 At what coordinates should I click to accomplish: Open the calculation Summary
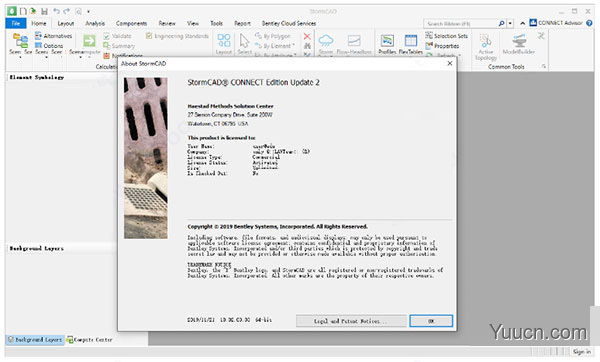[119, 46]
